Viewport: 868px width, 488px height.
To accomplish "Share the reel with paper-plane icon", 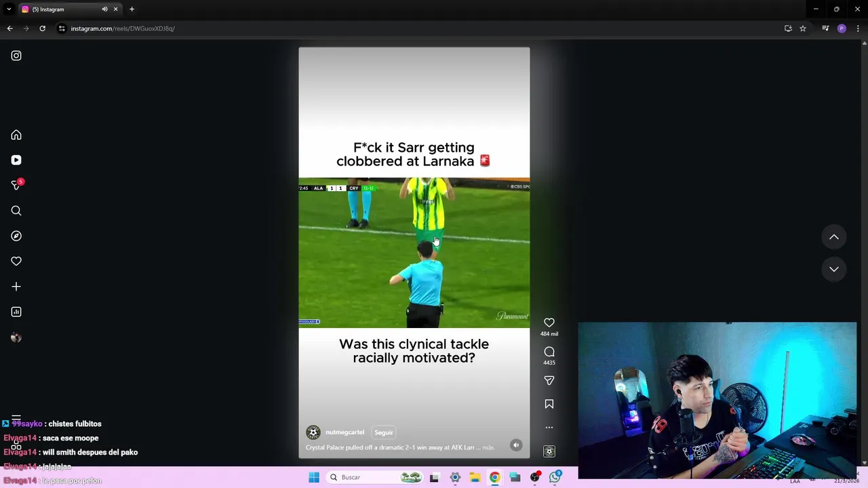I will click(549, 381).
